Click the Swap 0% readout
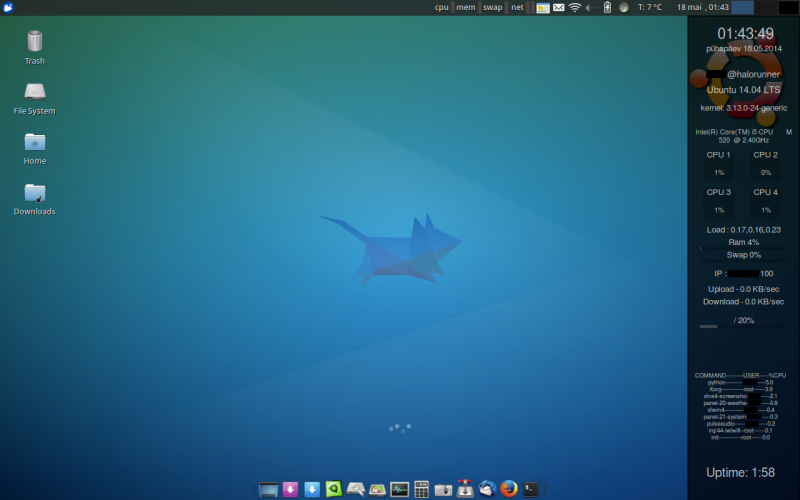 point(743,255)
